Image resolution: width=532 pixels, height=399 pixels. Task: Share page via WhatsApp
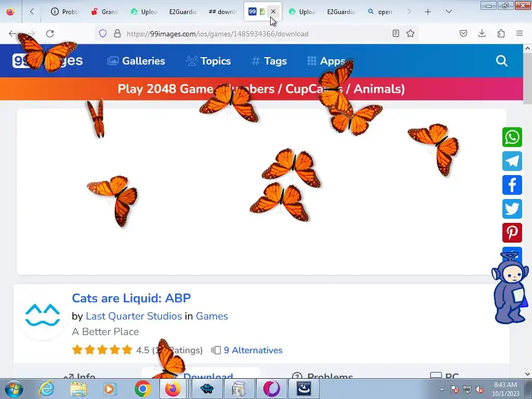(x=512, y=137)
